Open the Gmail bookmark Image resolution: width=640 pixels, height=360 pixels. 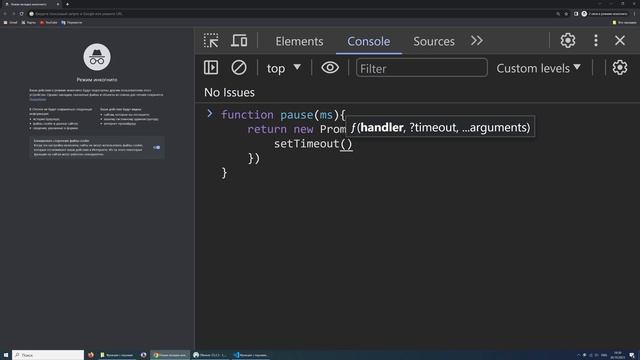(x=11, y=22)
